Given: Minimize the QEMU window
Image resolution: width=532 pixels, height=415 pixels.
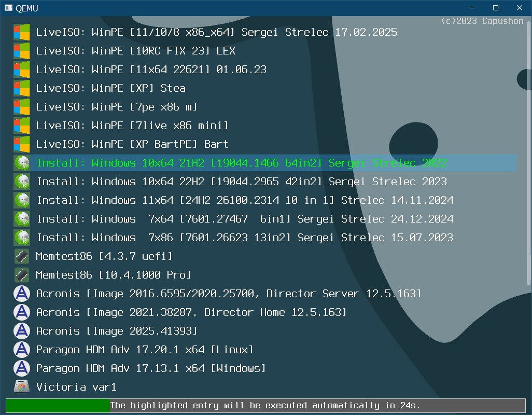Looking at the screenshot, I should click(x=472, y=8).
